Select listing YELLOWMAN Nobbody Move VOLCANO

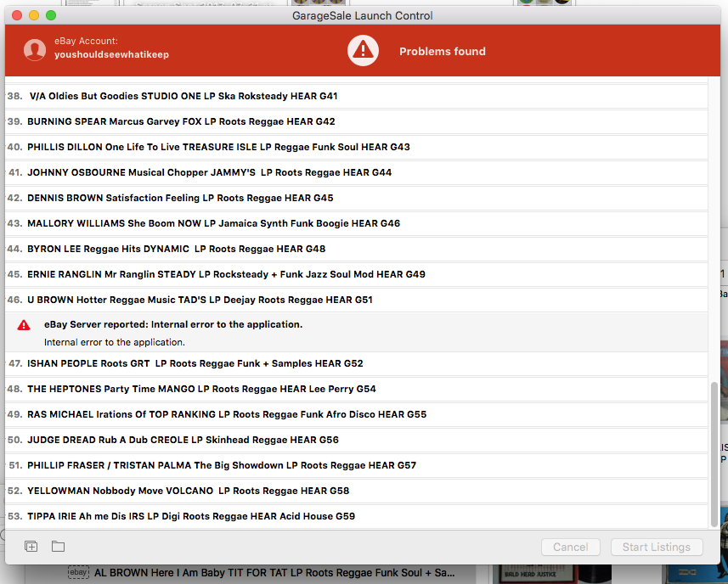point(357,491)
